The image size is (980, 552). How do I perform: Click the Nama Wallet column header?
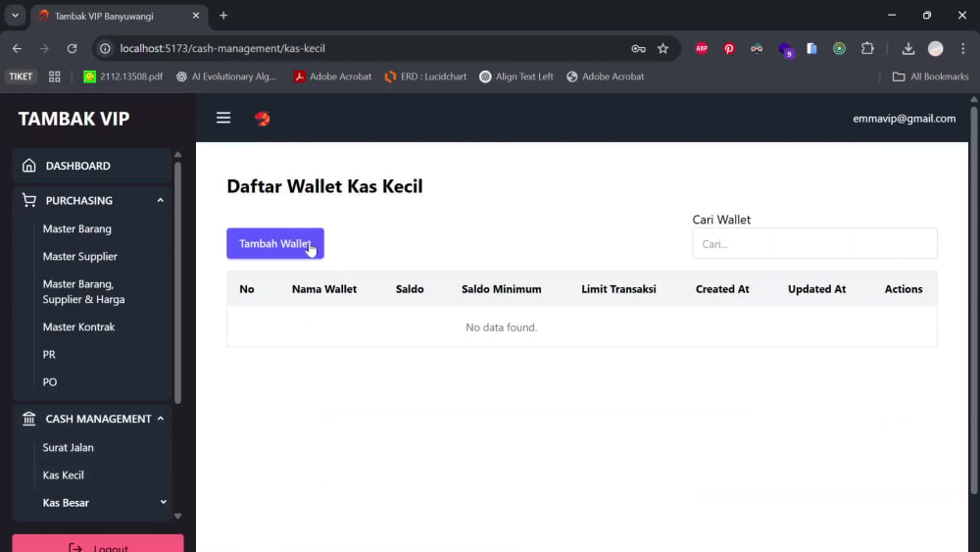(324, 289)
